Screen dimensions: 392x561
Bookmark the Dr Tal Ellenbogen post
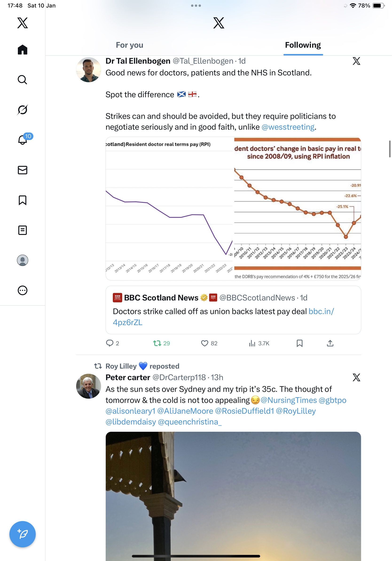(x=299, y=343)
